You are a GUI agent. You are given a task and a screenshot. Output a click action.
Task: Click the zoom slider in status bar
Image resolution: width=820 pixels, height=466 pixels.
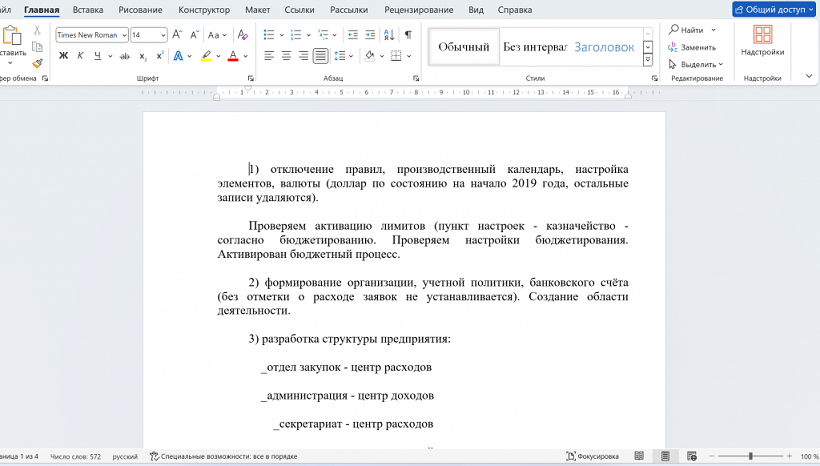pos(750,456)
